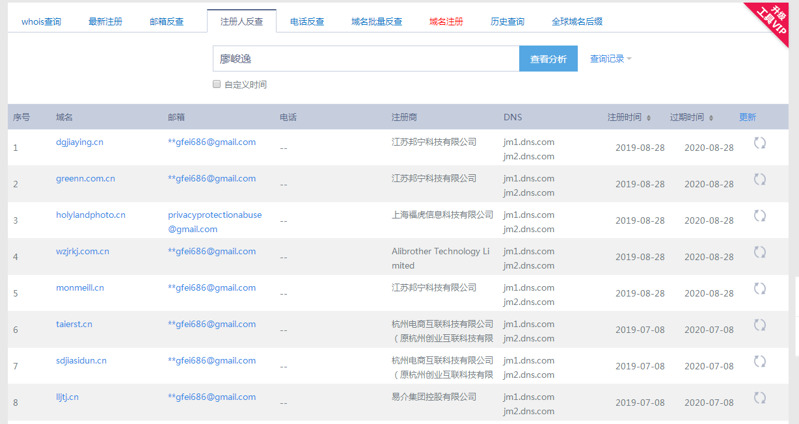Click email link in taierst.cn row
This screenshot has height=424, width=799.
coord(212,324)
